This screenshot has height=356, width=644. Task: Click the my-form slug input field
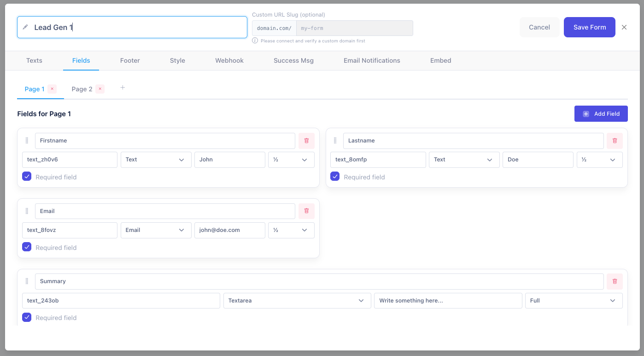click(354, 28)
